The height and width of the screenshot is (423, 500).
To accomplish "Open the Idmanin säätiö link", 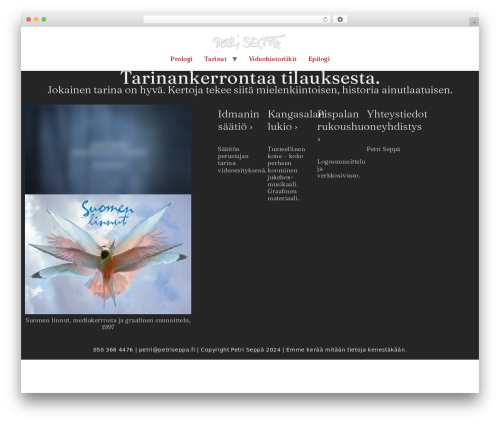I will 238,120.
